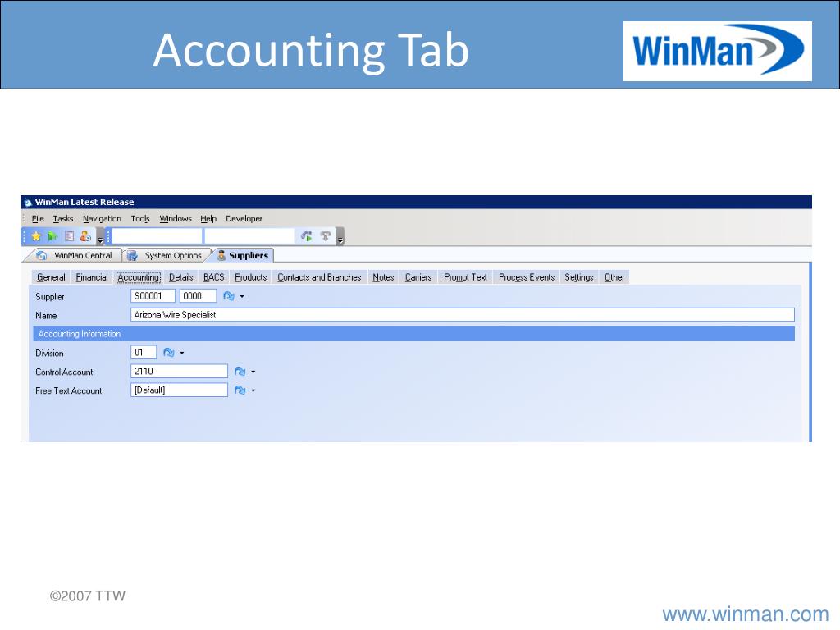The image size is (840, 630).
Task: Click the Control Account lookup icon
Action: point(240,372)
